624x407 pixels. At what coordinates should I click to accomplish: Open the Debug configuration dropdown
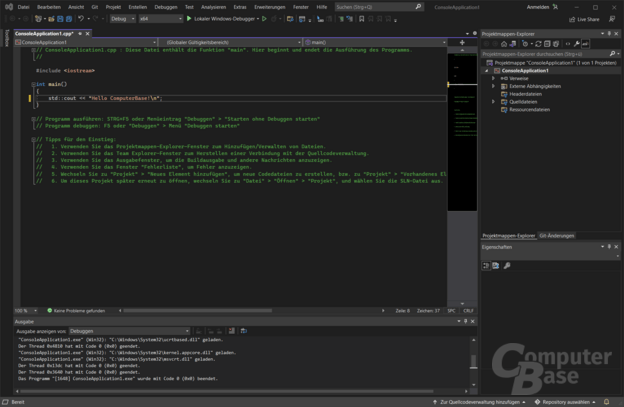[x=123, y=19]
